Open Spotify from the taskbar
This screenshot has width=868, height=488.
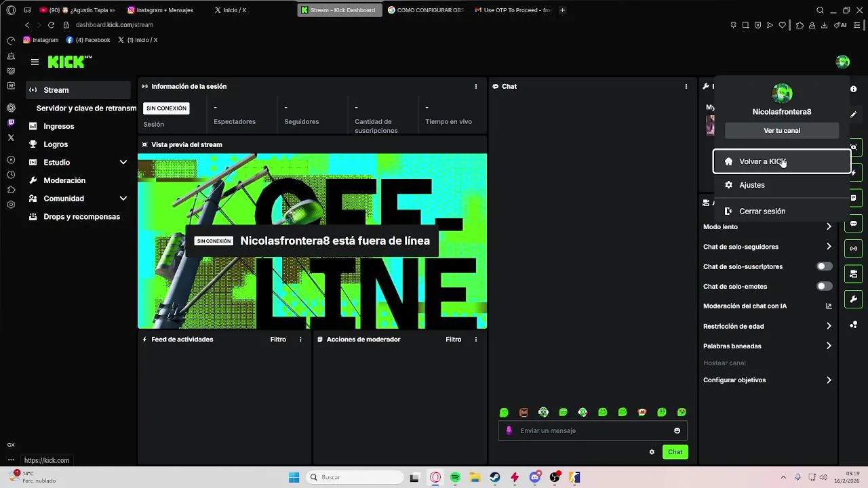[455, 478]
